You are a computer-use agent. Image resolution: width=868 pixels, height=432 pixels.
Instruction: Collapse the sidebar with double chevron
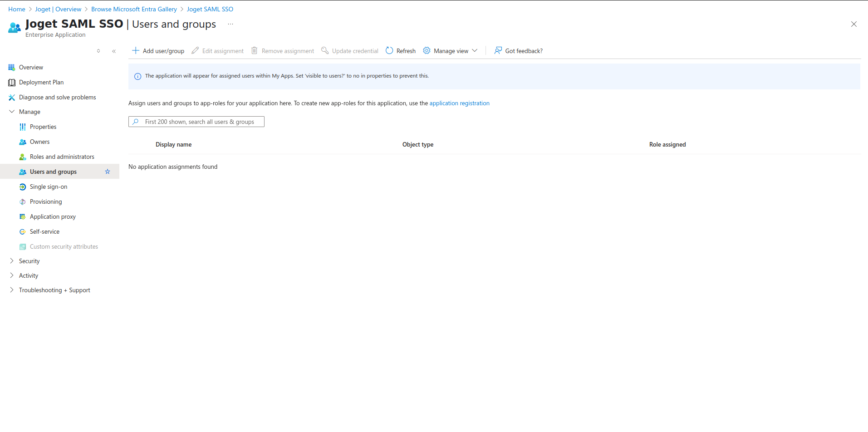tap(114, 51)
